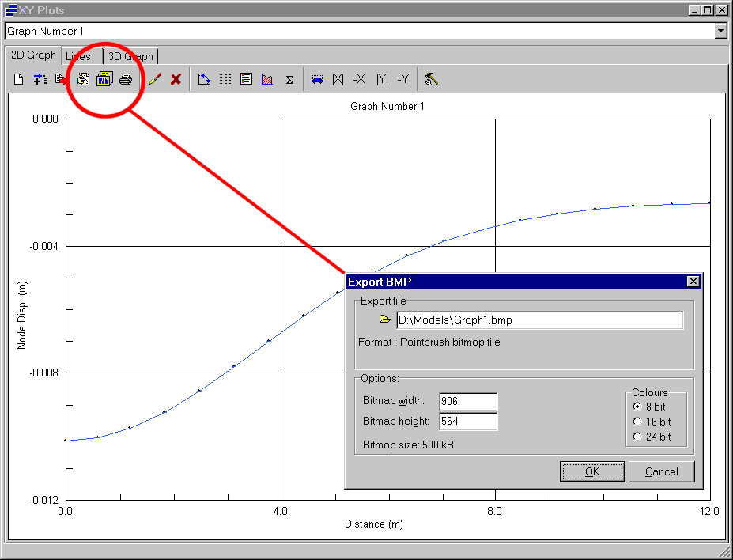The height and width of the screenshot is (560, 733).
Task: Switch to the 2D Graph tab
Action: (33, 55)
